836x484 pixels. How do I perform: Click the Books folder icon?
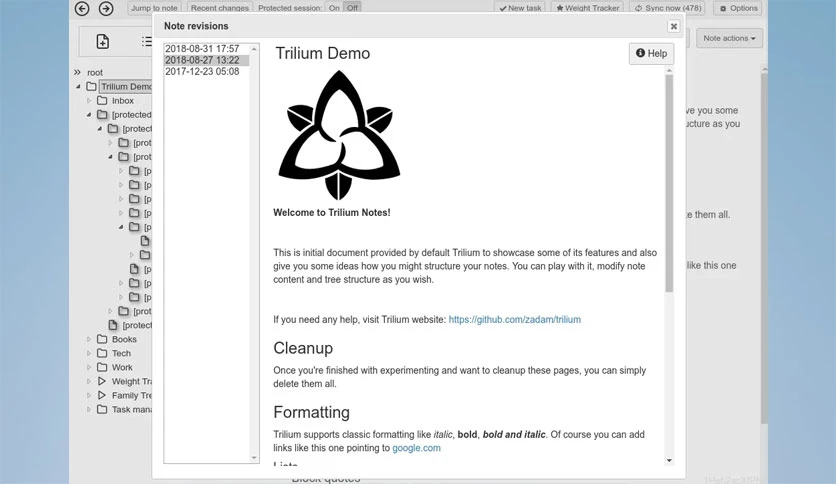[x=102, y=339]
